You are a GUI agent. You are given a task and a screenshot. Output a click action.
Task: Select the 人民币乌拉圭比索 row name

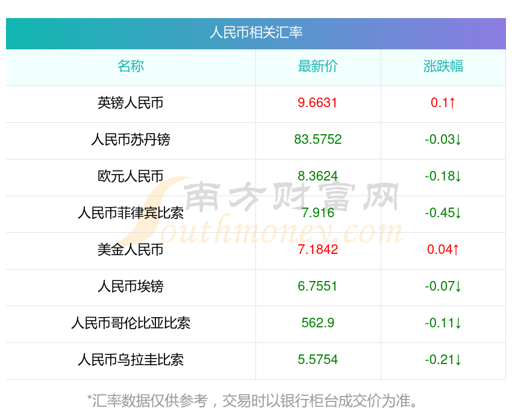click(x=131, y=360)
